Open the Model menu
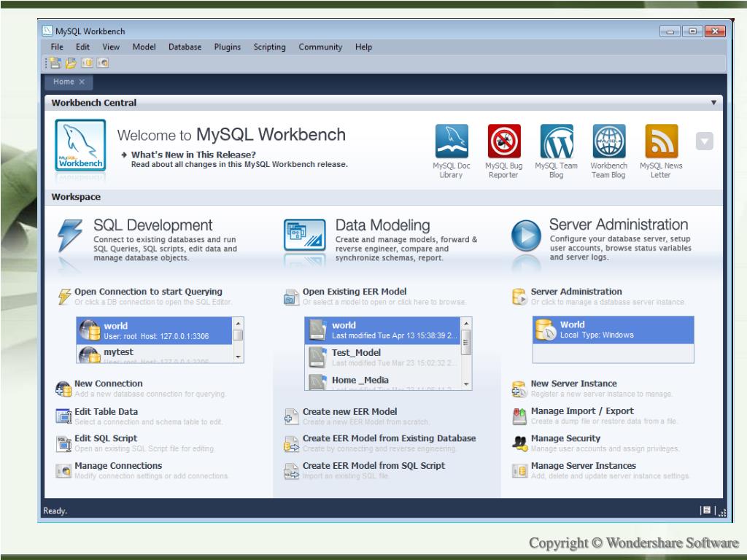Viewport: 747px width, 560px height. [144, 47]
